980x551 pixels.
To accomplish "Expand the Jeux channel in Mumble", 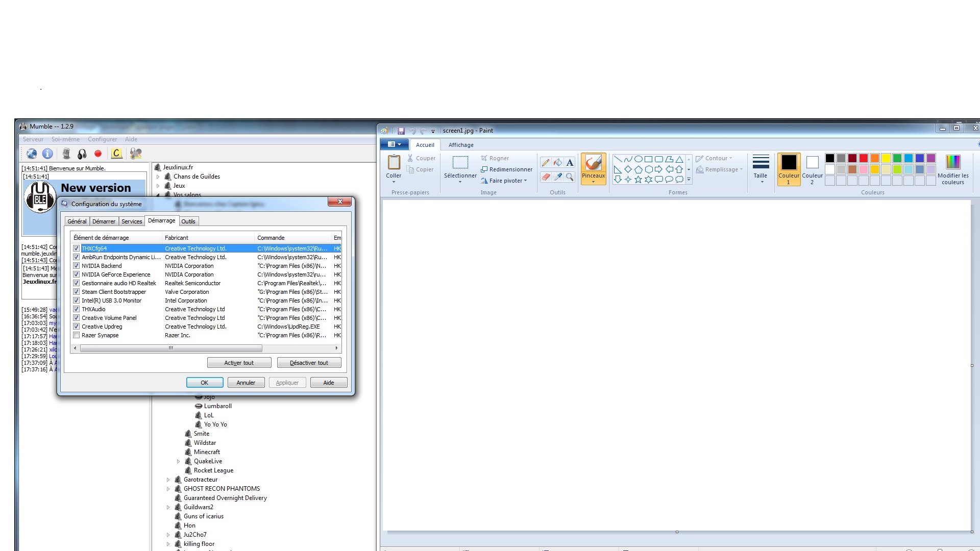I will [x=158, y=186].
